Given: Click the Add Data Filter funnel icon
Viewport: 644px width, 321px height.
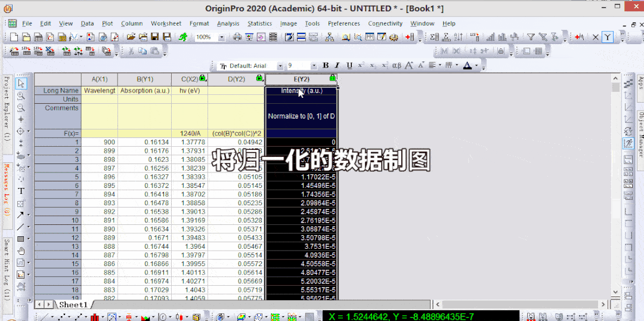Looking at the screenshot, I should (x=531, y=38).
